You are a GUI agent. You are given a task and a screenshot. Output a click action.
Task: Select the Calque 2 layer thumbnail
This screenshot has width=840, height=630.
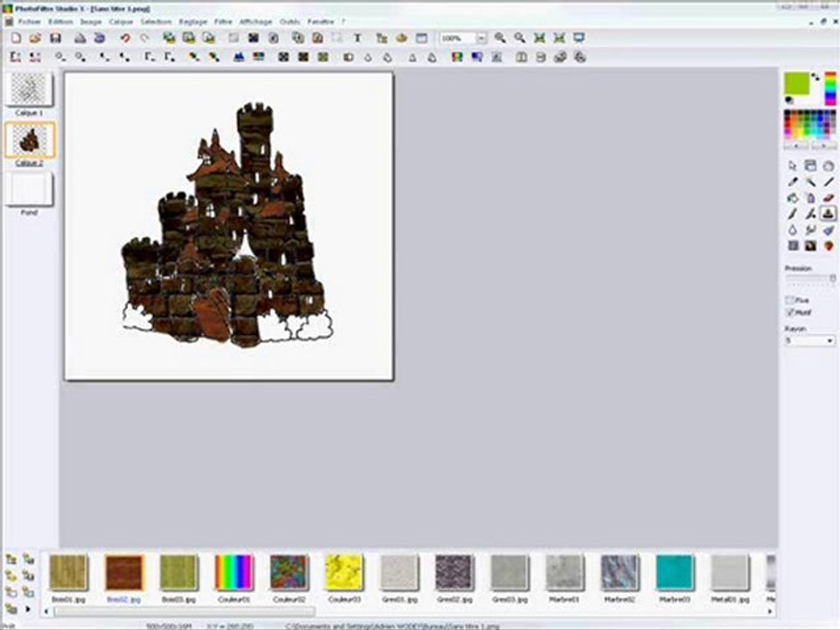pyautogui.click(x=30, y=139)
